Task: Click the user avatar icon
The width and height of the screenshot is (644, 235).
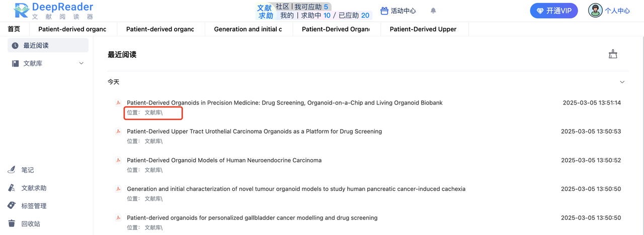Action: (x=595, y=11)
